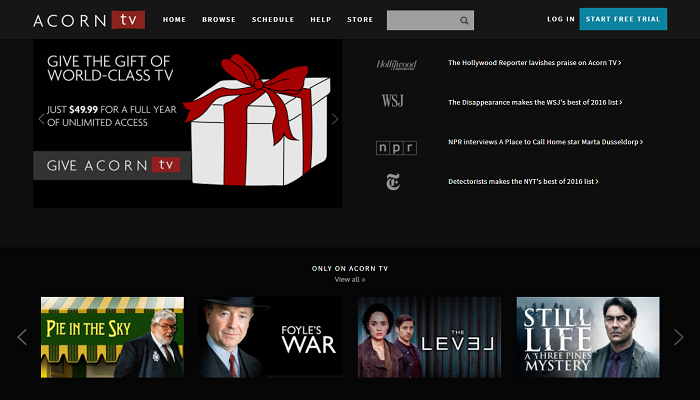Viewport: 700px width, 400px height.
Task: Open the Home menu item
Action: pos(174,20)
